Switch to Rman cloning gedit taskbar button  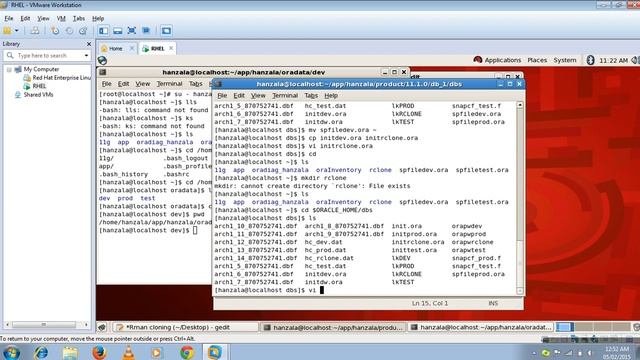point(185,327)
